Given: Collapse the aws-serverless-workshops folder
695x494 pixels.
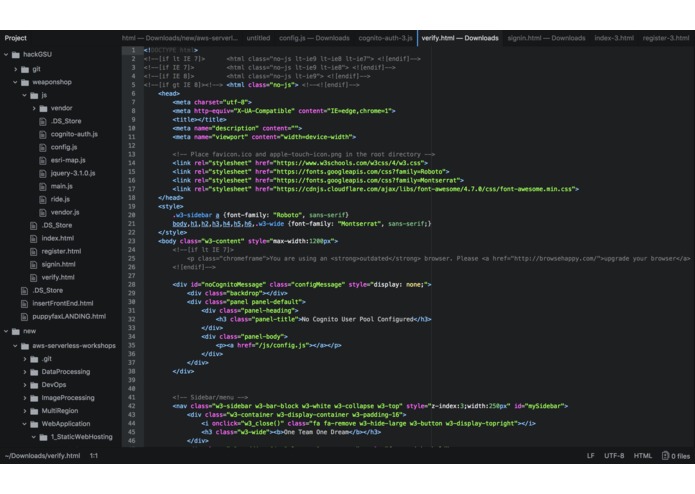Looking at the screenshot, I should 15,346.
